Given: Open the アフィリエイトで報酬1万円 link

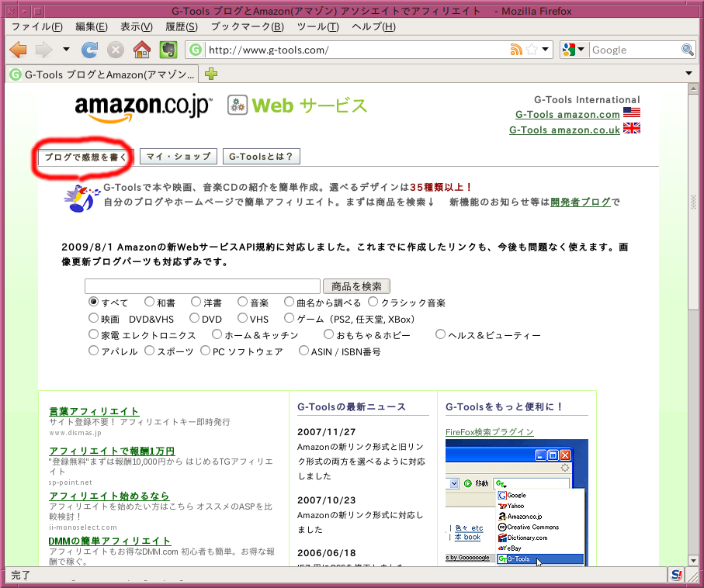Looking at the screenshot, I should pyautogui.click(x=112, y=451).
